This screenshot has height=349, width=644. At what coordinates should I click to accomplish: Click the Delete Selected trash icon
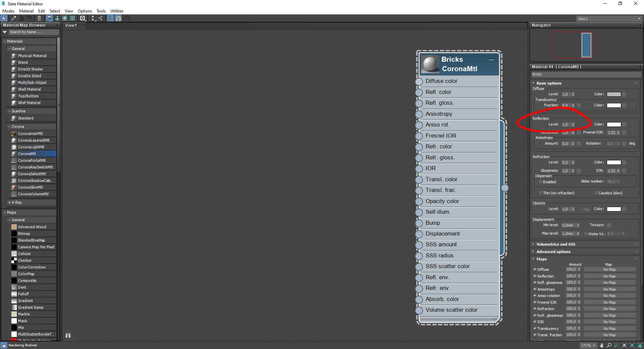click(39, 18)
